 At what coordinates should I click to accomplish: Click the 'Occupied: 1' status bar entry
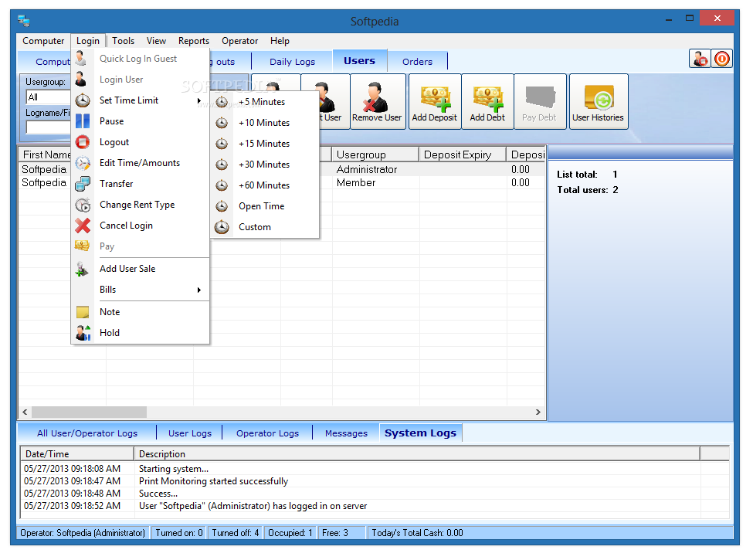(x=290, y=533)
